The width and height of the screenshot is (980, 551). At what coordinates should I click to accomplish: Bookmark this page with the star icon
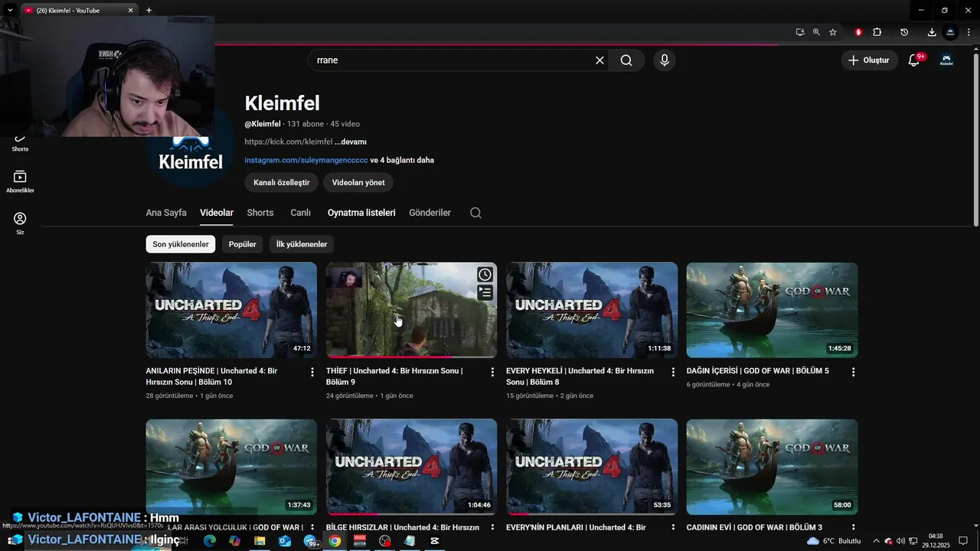click(x=833, y=32)
